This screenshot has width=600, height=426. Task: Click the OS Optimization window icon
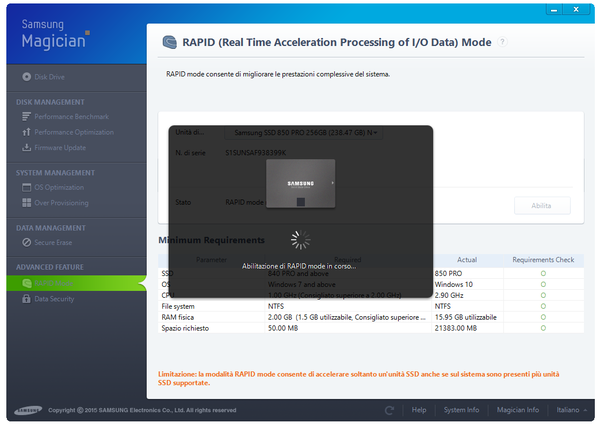(x=26, y=187)
